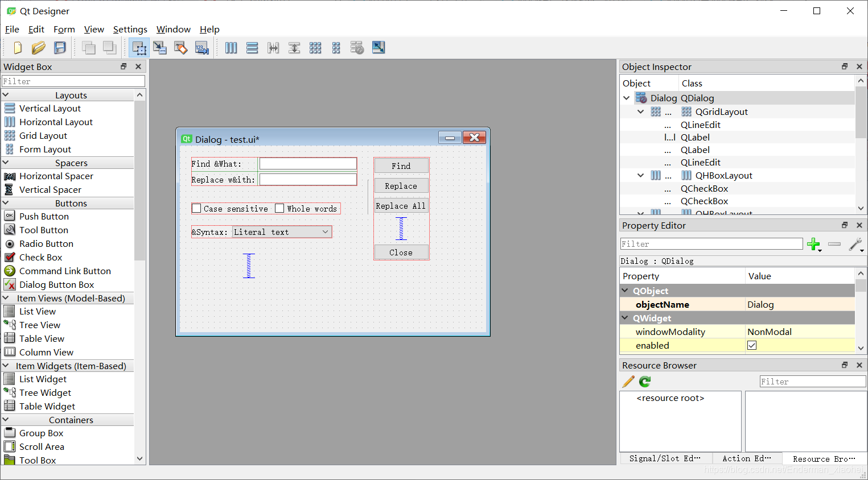
Task: Apply Lay Out in a Form Layout icon
Action: (x=336, y=48)
